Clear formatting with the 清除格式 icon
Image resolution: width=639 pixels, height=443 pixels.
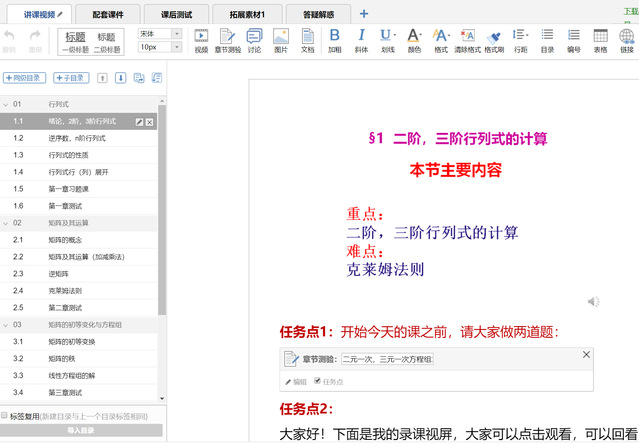point(467,36)
